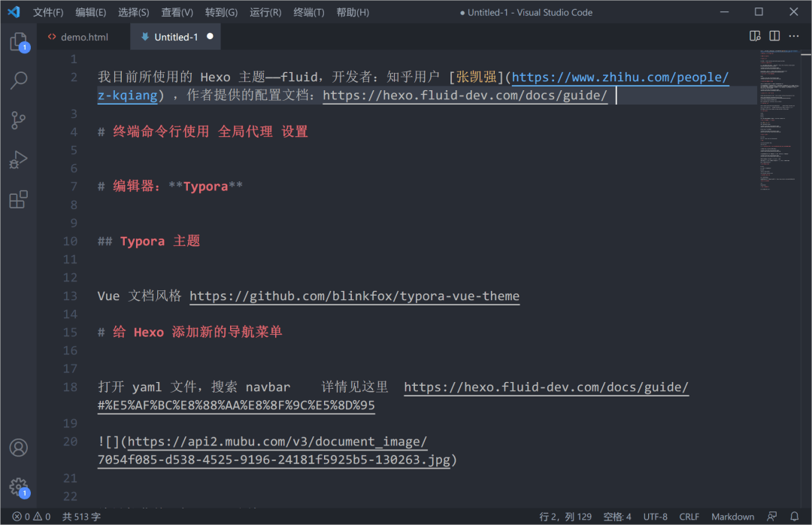Open the zhihu.com people link
This screenshot has height=525, width=812.
pyautogui.click(x=620, y=77)
